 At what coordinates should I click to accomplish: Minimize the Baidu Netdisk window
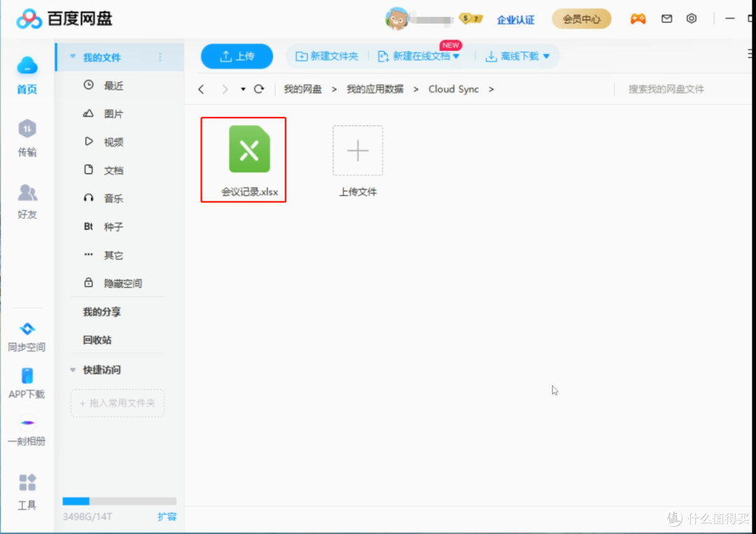tap(730, 18)
